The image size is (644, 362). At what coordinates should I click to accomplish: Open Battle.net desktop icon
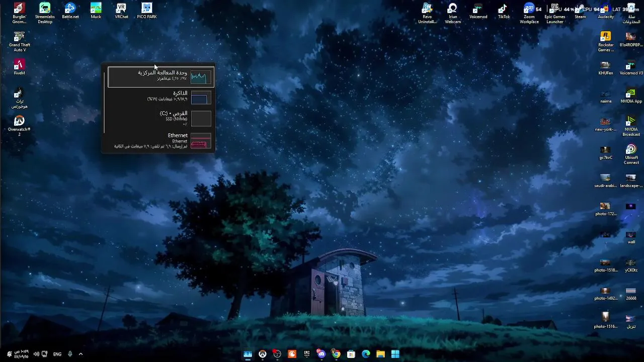[x=70, y=11]
